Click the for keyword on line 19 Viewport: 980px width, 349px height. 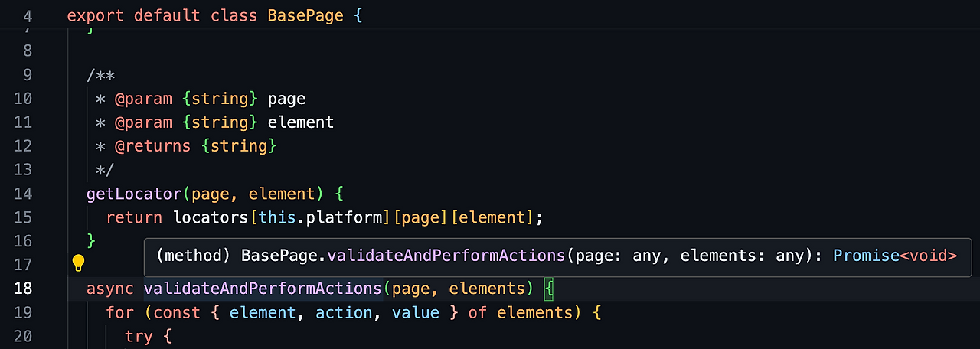[x=119, y=312]
